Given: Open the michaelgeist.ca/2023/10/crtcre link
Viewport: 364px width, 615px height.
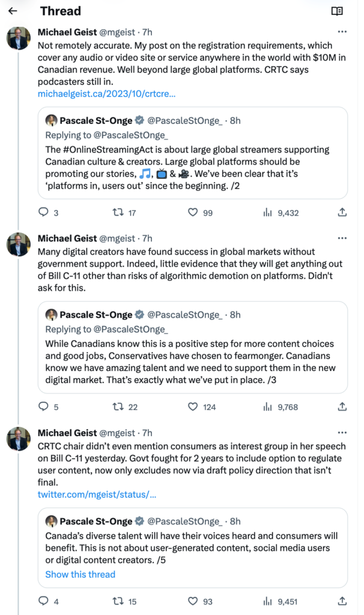Looking at the screenshot, I should (x=106, y=94).
